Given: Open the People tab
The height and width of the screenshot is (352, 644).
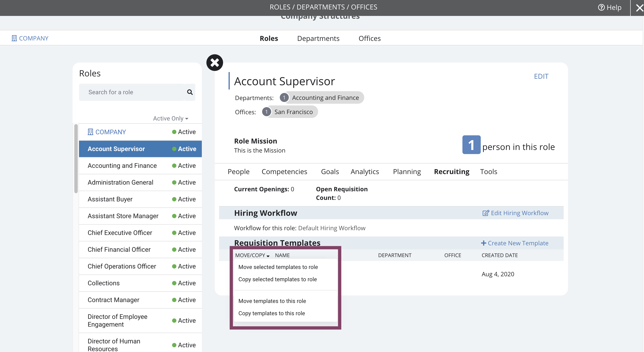Looking at the screenshot, I should click(x=238, y=172).
